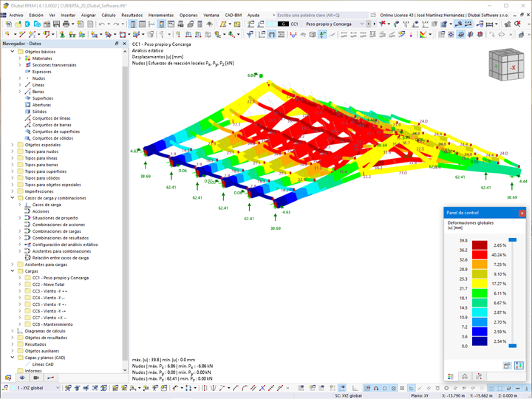Click the dark red 39.8 color swatch

[480, 245]
